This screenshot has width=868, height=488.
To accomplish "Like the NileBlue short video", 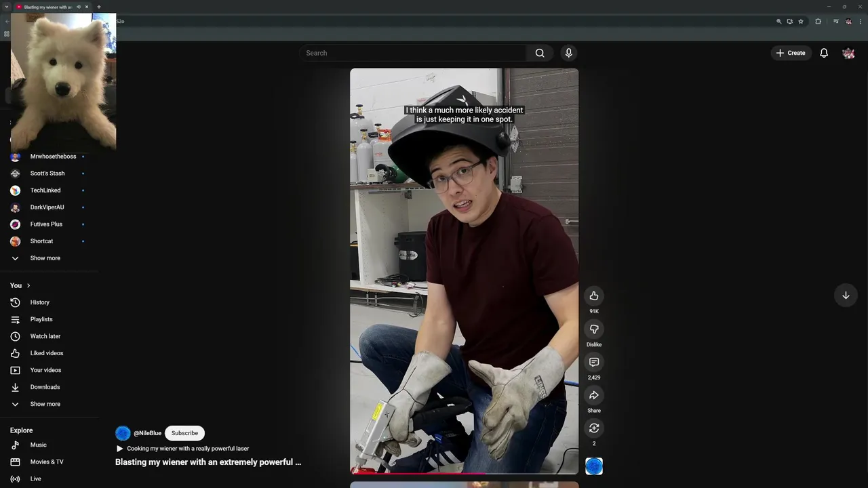I will pyautogui.click(x=594, y=296).
